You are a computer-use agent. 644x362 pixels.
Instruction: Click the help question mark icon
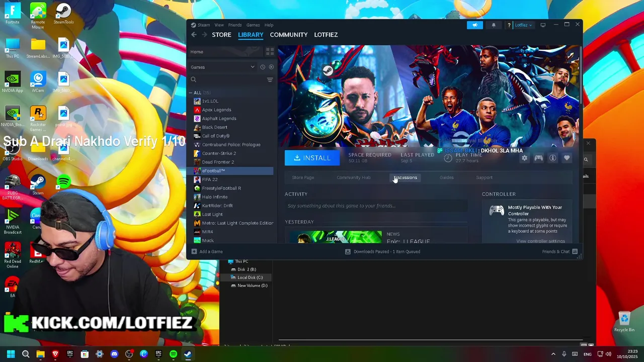509,25
